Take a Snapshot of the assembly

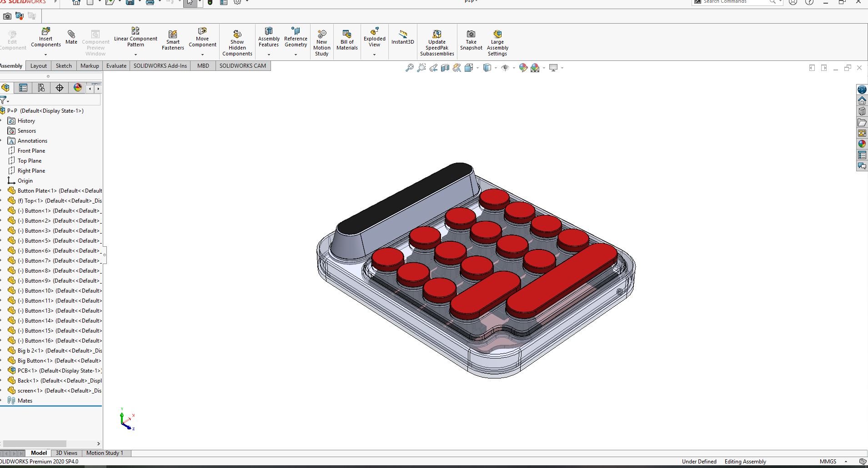click(x=471, y=40)
